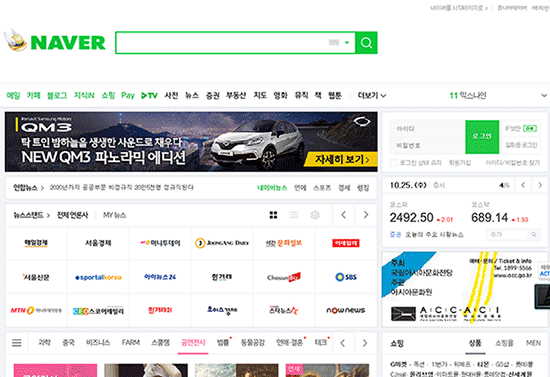Click 689.14 코스닥 index value
550x377 pixels.
click(x=489, y=218)
